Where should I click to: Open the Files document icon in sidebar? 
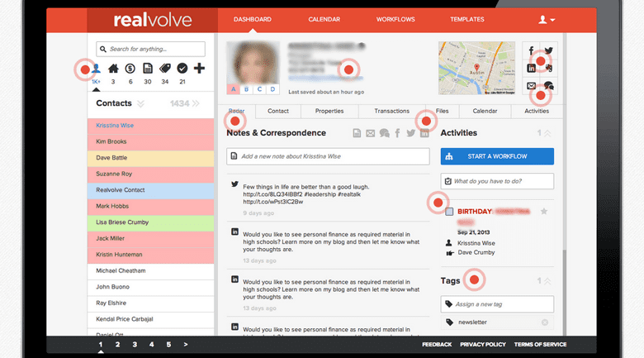point(148,69)
